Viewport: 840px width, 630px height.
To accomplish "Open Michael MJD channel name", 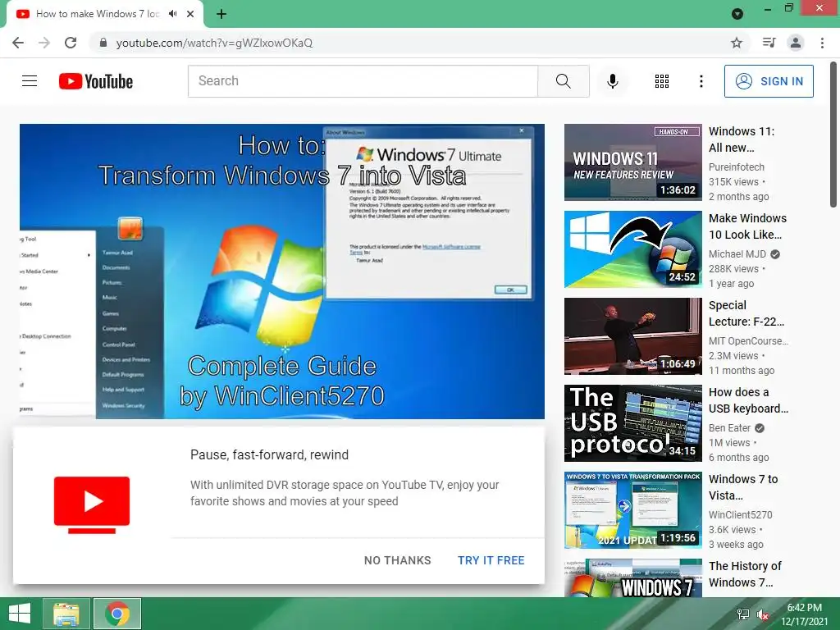I will (x=737, y=254).
